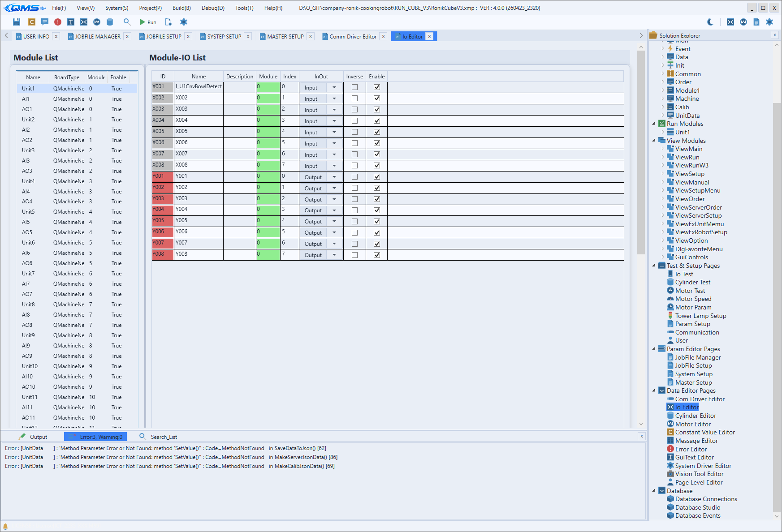782x532 pixels.
Task: Open the InOut dropdown for X003
Action: (x=334, y=110)
